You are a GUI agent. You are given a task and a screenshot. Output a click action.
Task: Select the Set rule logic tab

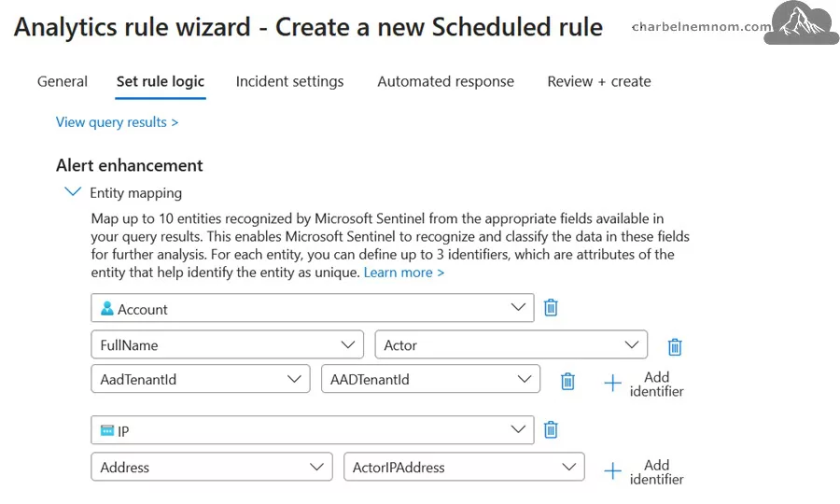pyautogui.click(x=161, y=81)
